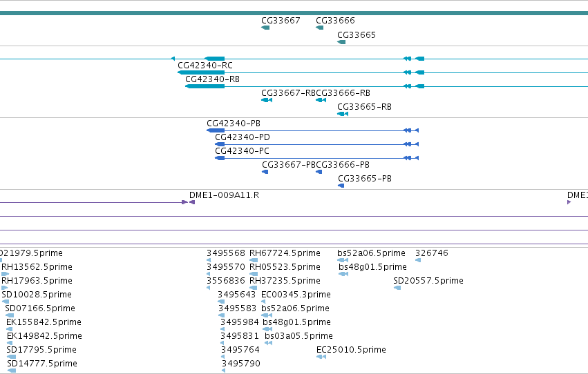Select the CG33666 gene label
588x374 pixels.
(x=335, y=21)
